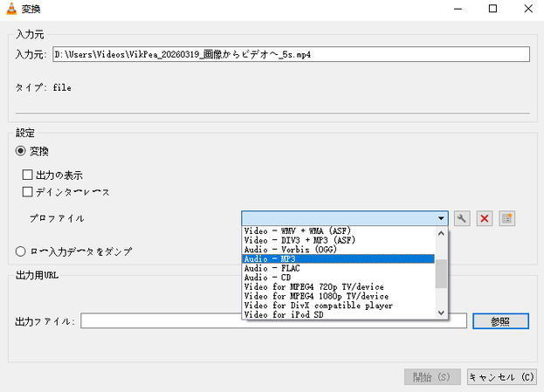The image size is (544, 392).
Task: Click the profile list scrollbar thumb
Action: pyautogui.click(x=441, y=274)
